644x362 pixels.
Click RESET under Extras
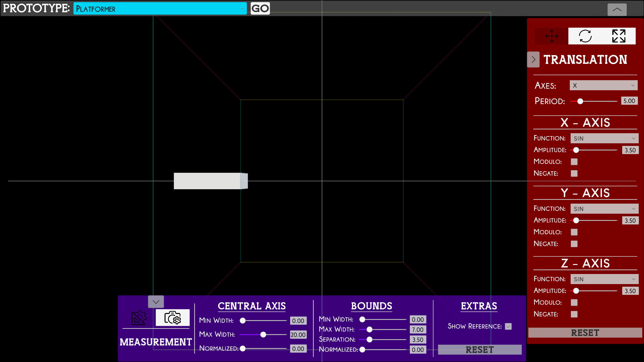479,350
